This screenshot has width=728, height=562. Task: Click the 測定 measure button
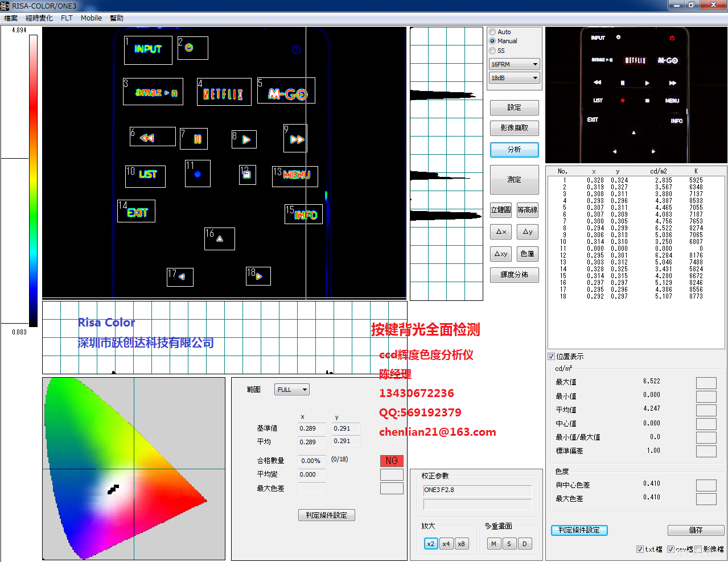tap(515, 180)
